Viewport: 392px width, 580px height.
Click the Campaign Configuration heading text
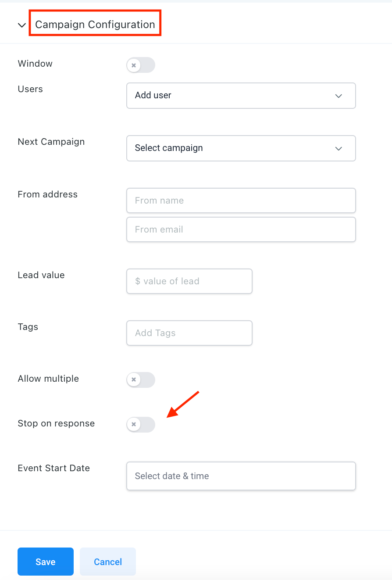95,25
